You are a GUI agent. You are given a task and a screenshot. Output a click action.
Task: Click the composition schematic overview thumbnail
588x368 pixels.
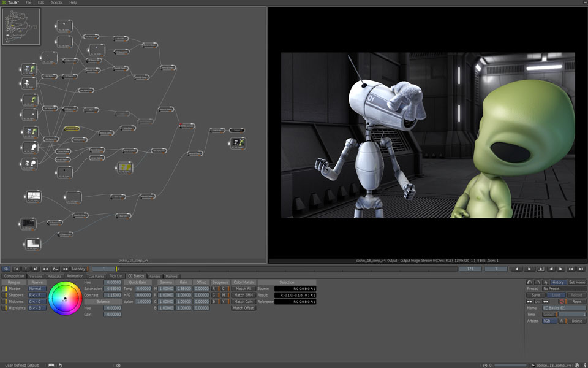21,27
